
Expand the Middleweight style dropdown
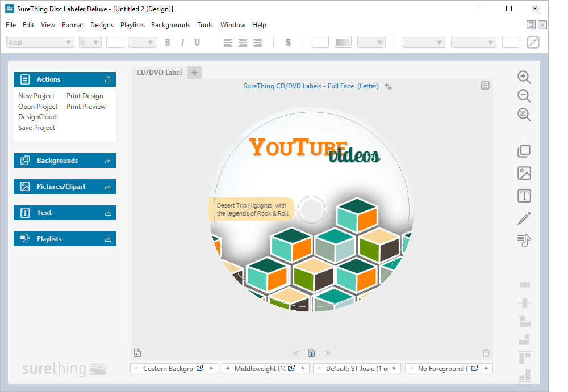click(x=265, y=368)
